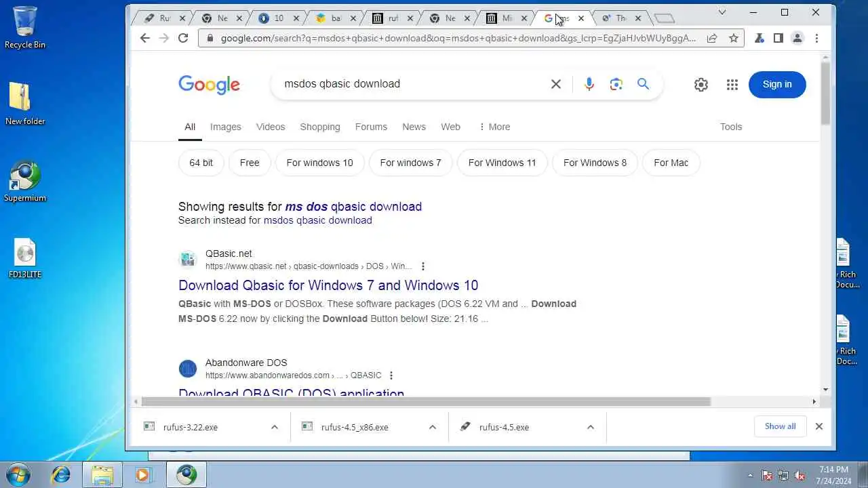Click the Google logo
The image size is (868, 488).
(x=209, y=85)
